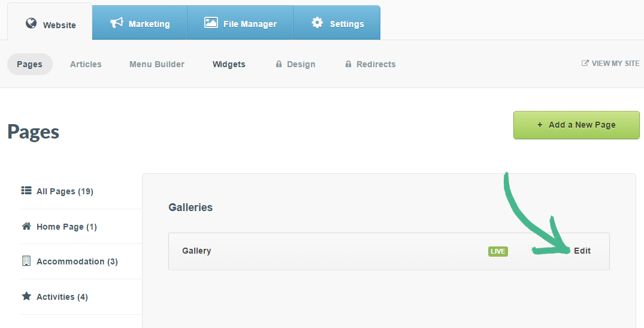The width and height of the screenshot is (644, 328).
Task: Go to the Articles section
Action: [86, 64]
